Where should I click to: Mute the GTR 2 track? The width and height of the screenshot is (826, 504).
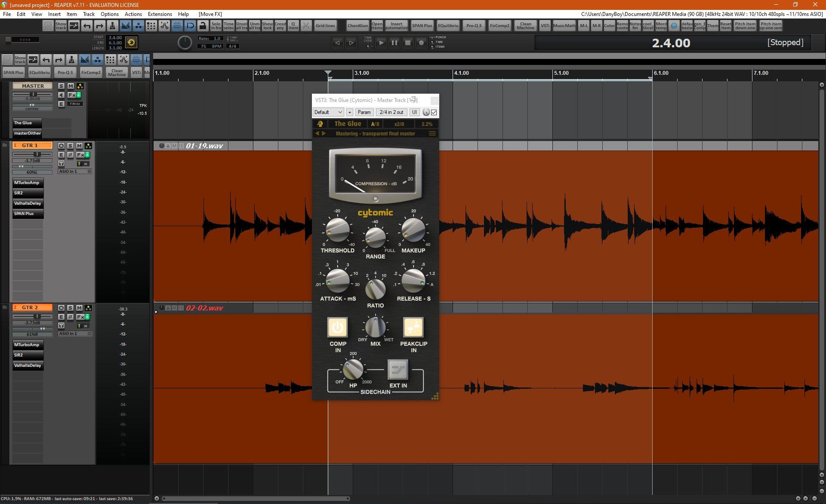pyautogui.click(x=79, y=308)
